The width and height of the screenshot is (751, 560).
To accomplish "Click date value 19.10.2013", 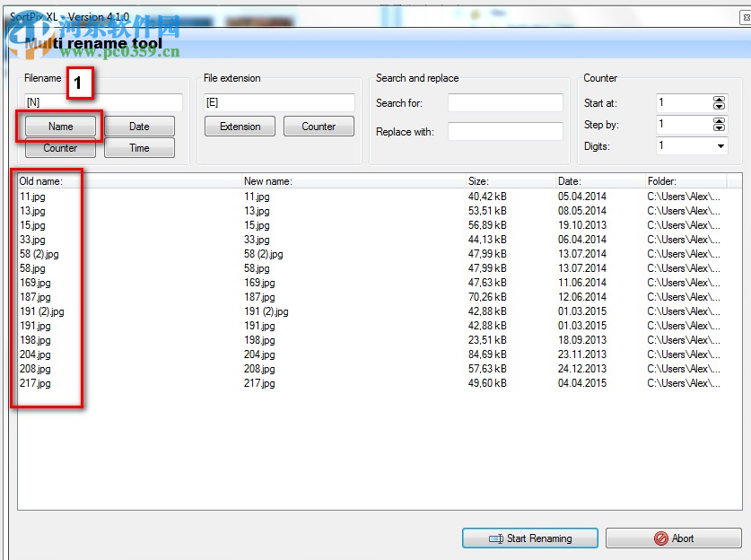I will coord(582,225).
